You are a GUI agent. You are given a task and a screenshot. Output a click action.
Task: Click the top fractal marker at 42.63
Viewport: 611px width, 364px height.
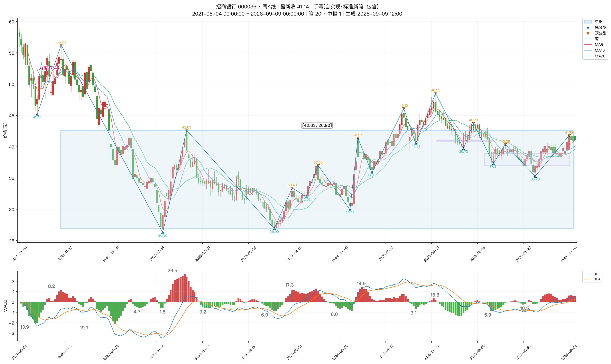[187, 130]
